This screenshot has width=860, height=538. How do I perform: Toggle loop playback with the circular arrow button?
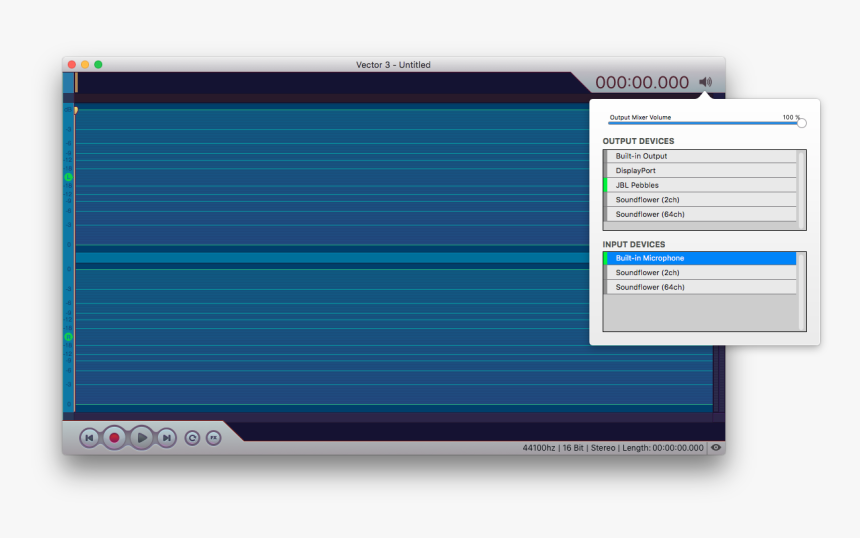coord(192,438)
